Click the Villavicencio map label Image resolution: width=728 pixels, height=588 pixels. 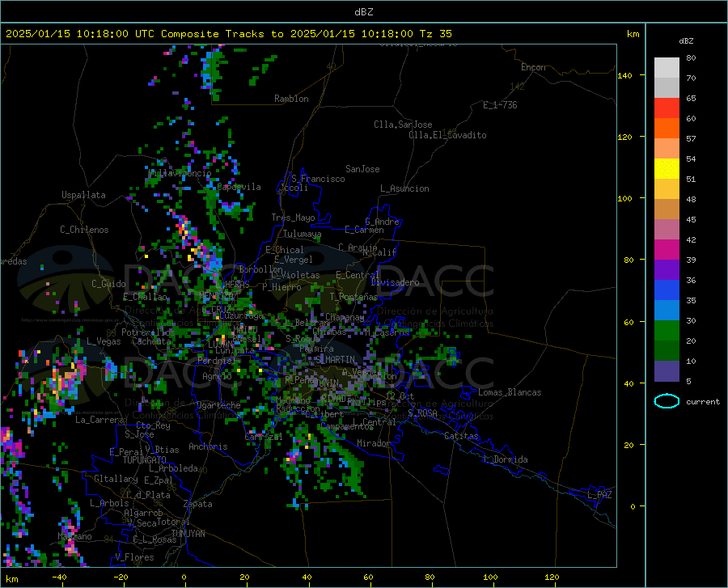coord(180,173)
